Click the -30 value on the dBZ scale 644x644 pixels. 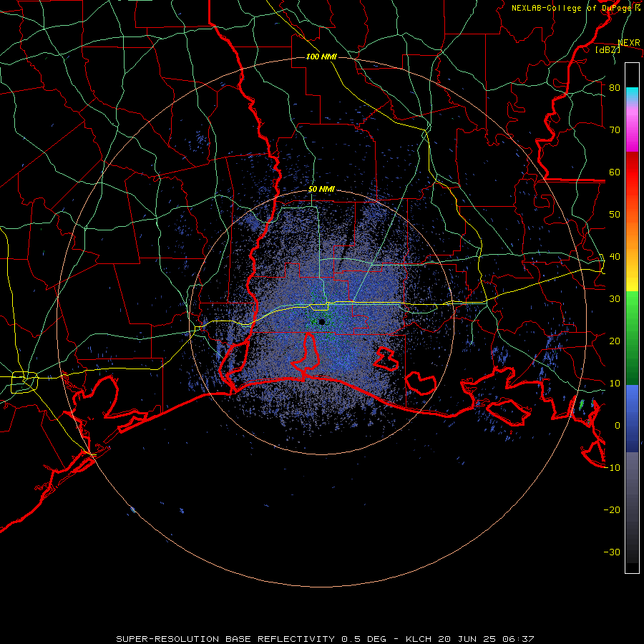(x=612, y=552)
